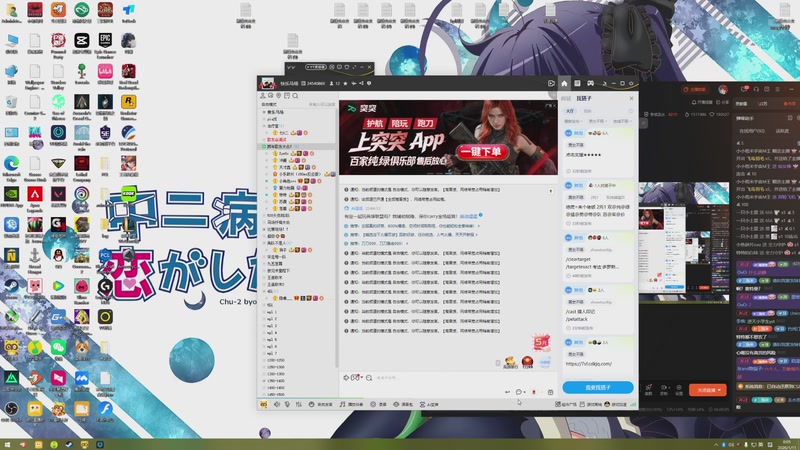
Task: Open the middle filter dropdown under 大厅
Action: [597, 121]
